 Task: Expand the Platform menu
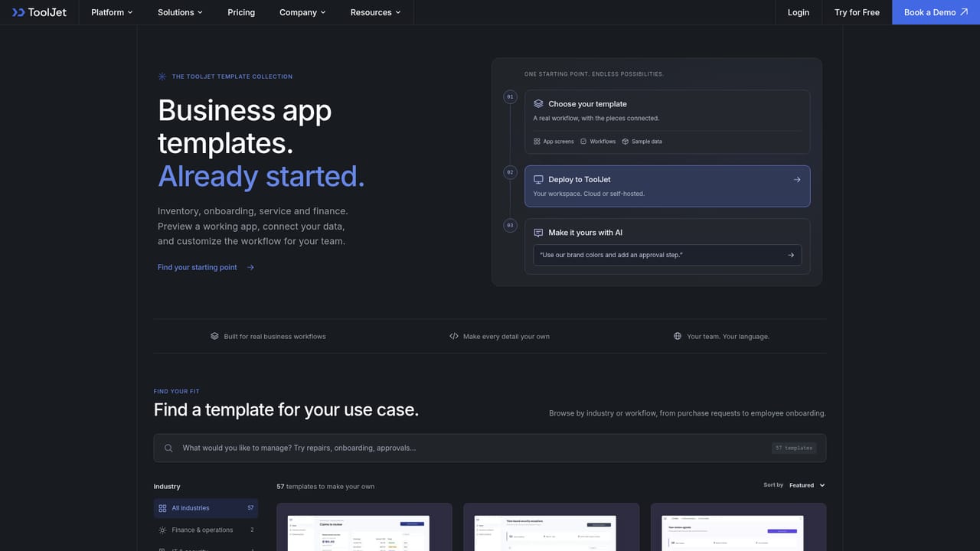112,12
